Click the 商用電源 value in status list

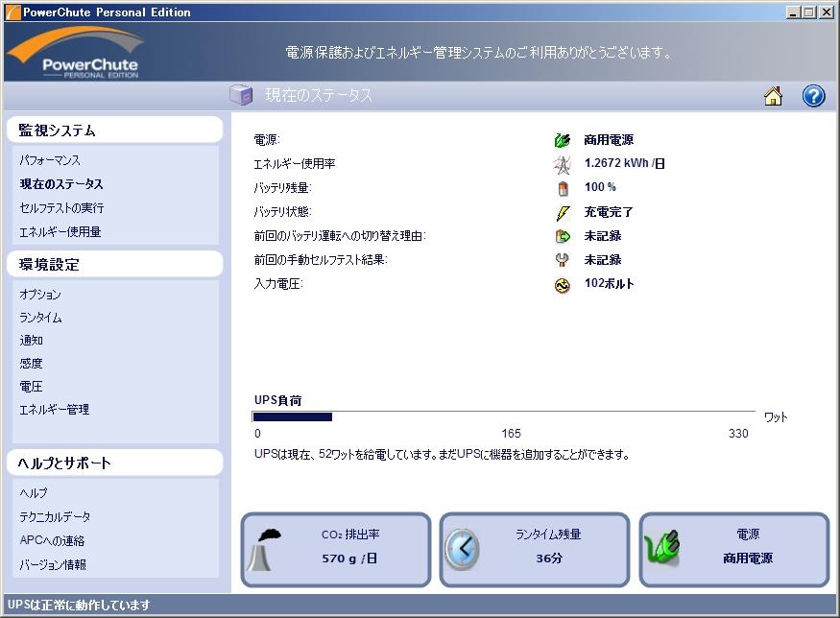tap(609, 140)
